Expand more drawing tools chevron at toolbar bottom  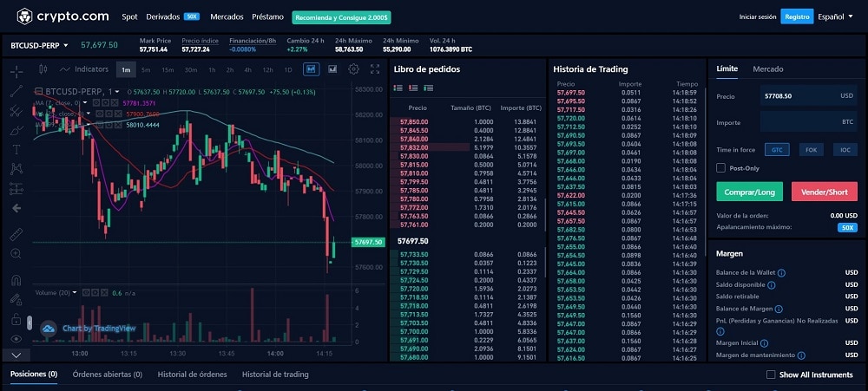point(16,355)
